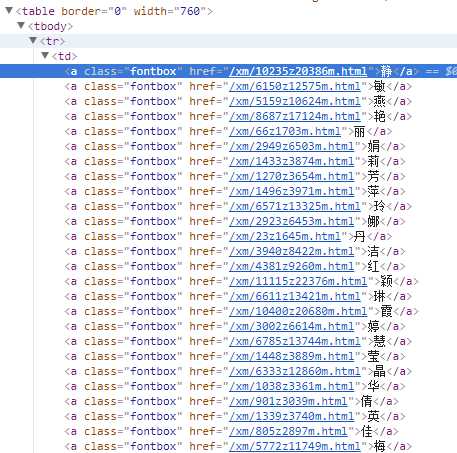This screenshot has height=453, width=457.
Task: Collapse the tr element triangle
Action: tap(33, 41)
